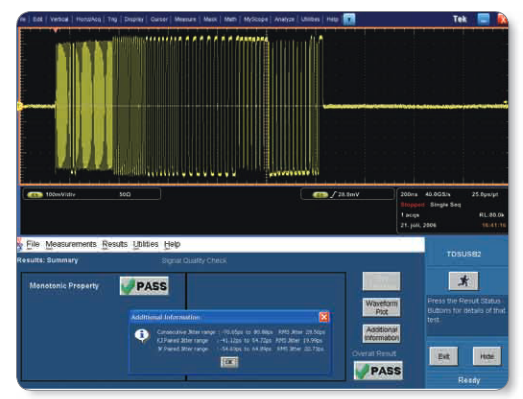Screen dimensions: 523x399
Task: Open the Analyze menu
Action: point(285,19)
